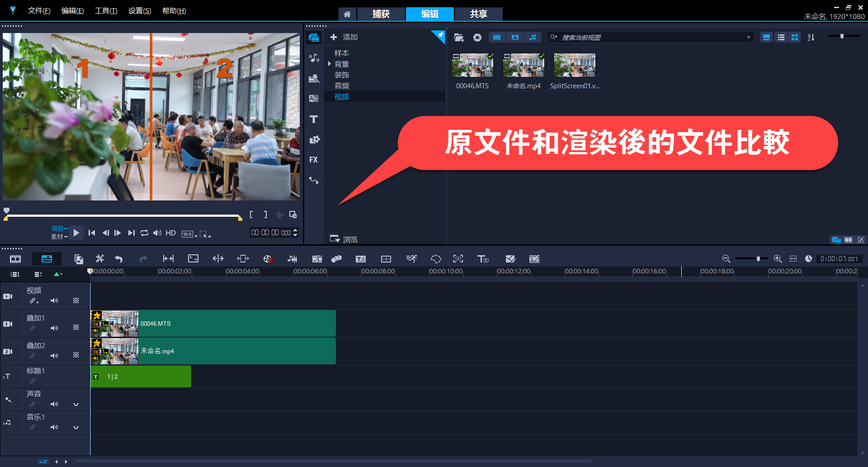Open the 工具(T) menu
This screenshot has height=467, width=868.
(x=106, y=10)
